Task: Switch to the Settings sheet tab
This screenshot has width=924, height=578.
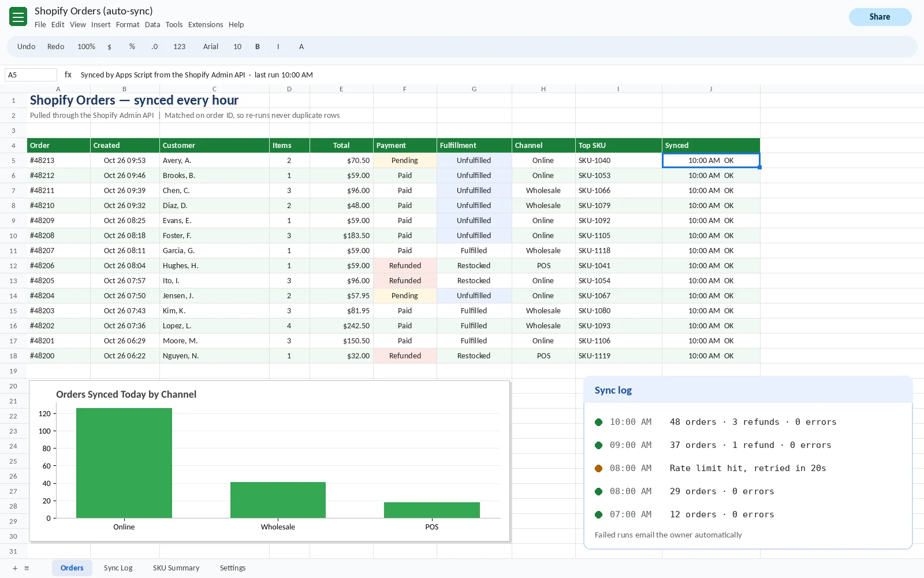Action: 233,568
